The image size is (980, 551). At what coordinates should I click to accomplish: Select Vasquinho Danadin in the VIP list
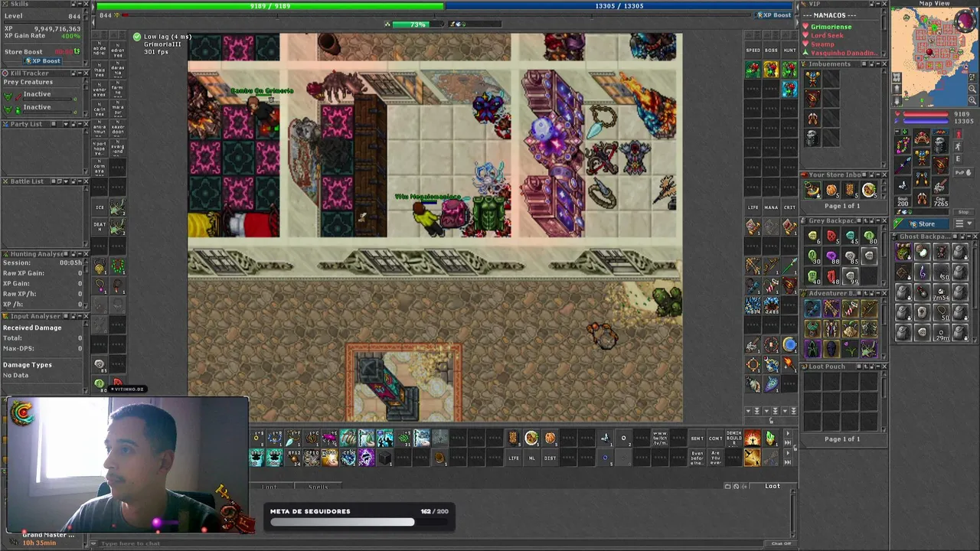tap(844, 53)
